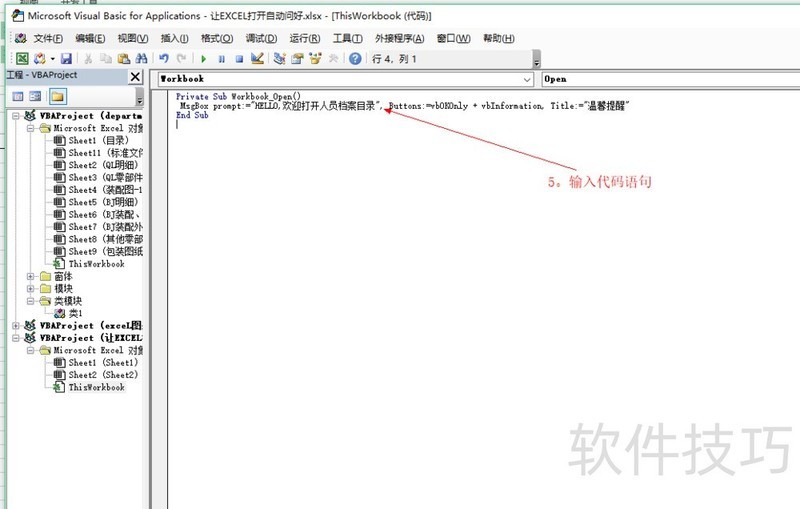Click the Object Browser toolbar icon
Viewport: 800px width, 509px height.
click(315, 59)
